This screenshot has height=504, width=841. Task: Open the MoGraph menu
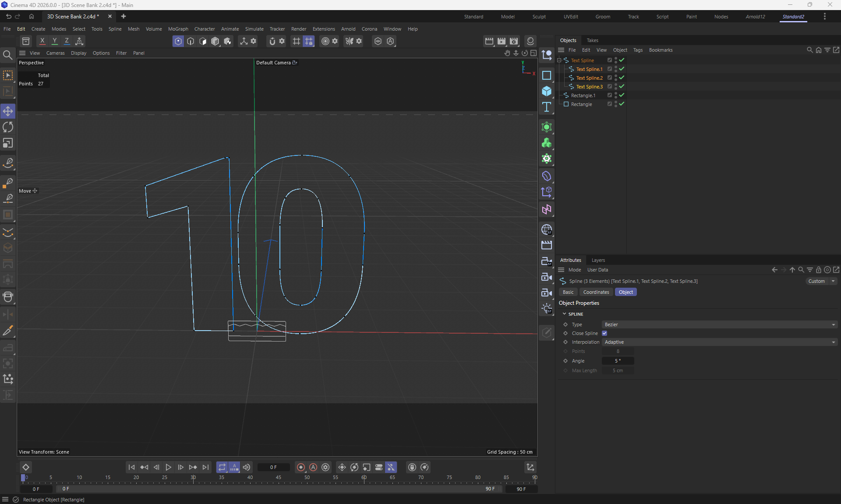tap(178, 29)
